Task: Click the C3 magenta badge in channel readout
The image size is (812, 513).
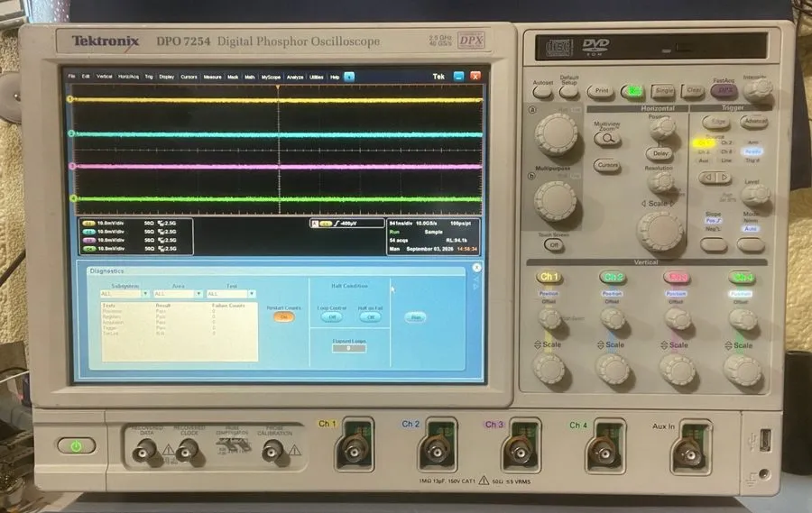Action: coord(88,240)
